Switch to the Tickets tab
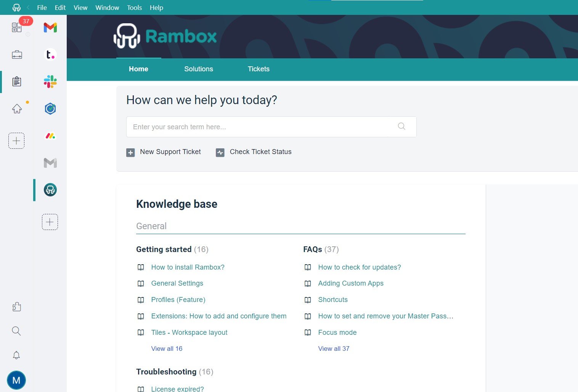 [x=258, y=69]
